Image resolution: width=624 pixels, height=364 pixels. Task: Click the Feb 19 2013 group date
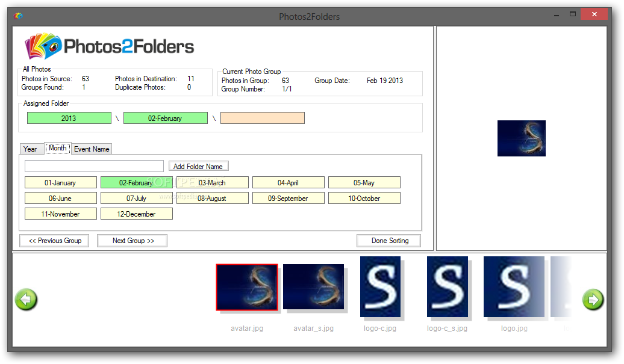385,81
